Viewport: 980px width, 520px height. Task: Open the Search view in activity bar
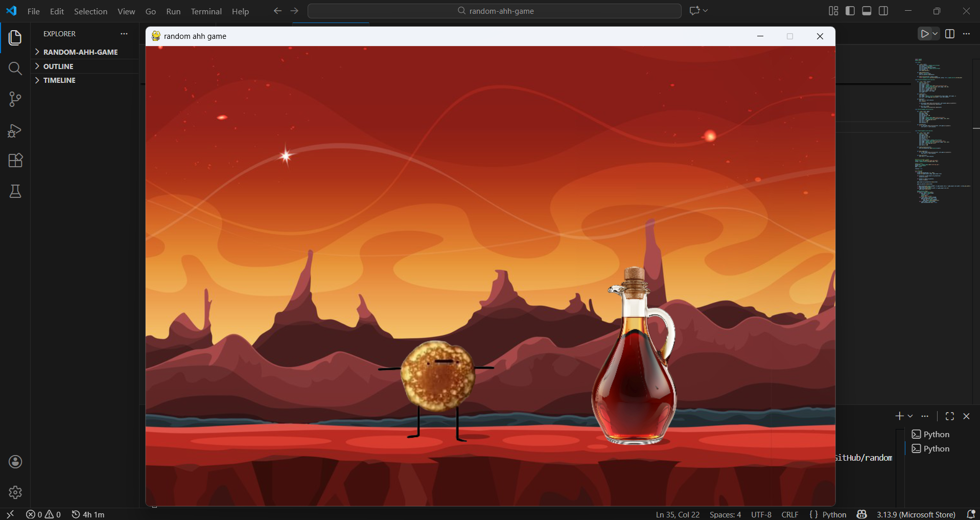click(x=15, y=69)
